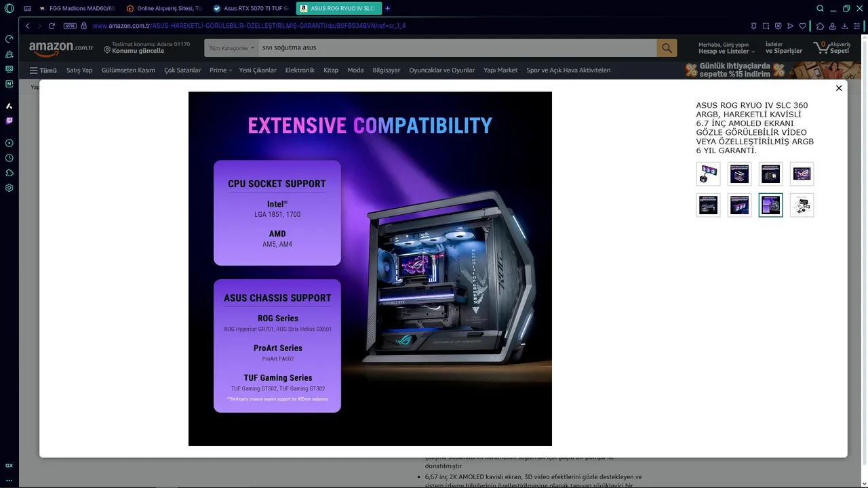The height and width of the screenshot is (488, 868).
Task: Expand Hesap ve Listeler dropdown
Action: pyautogui.click(x=727, y=47)
